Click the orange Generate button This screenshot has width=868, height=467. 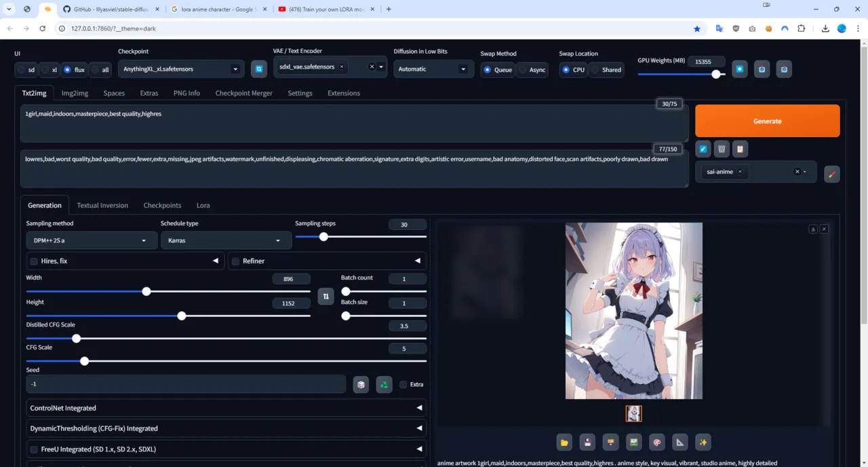[x=767, y=121]
